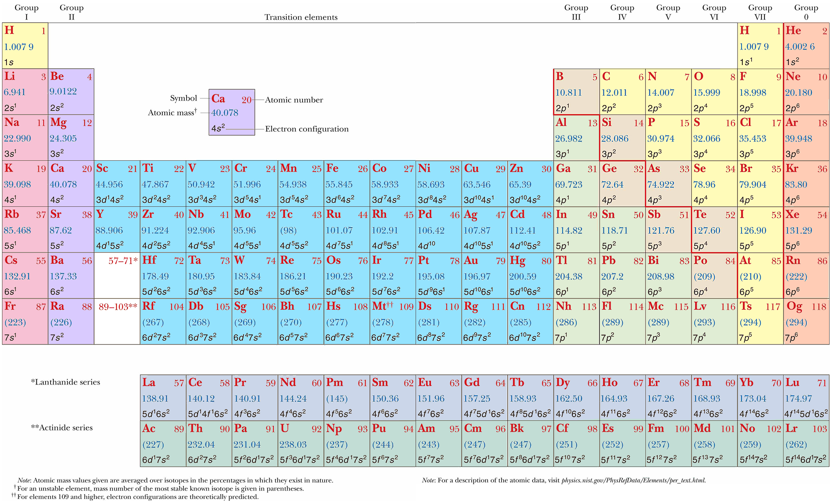Click the Fe iron cell

pos(347,184)
